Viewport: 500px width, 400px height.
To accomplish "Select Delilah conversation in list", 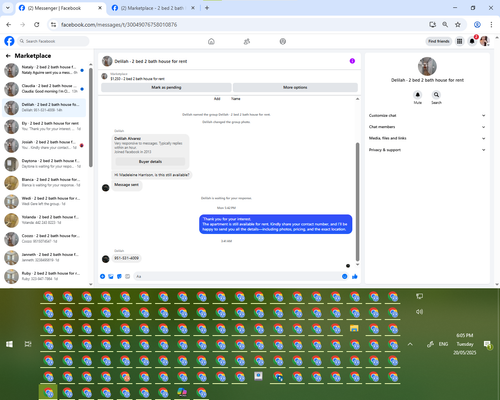I will tap(44, 108).
